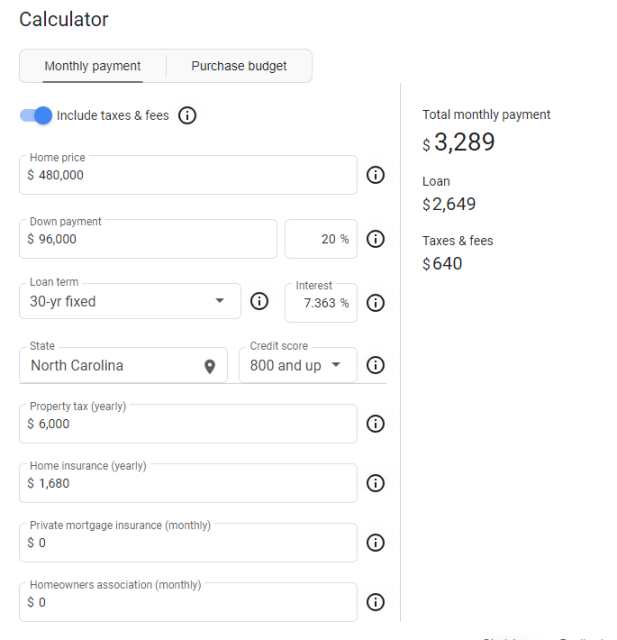Switch to Purchase budget tab
The image size is (617, 640).
click(x=239, y=66)
